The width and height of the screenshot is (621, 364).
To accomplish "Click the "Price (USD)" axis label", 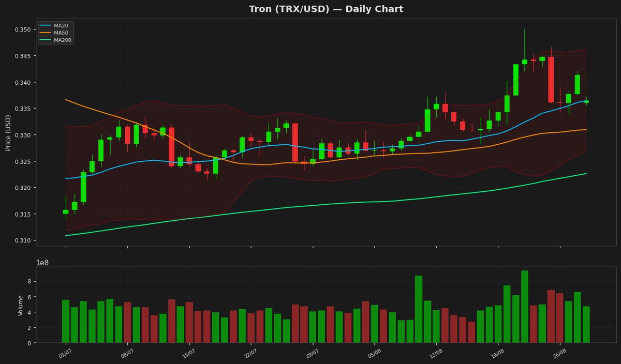I will click(8, 132).
